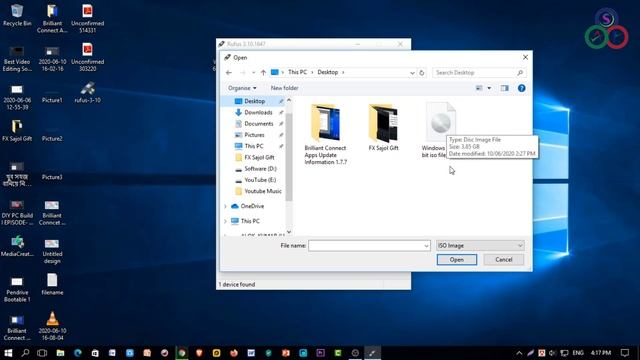The width and height of the screenshot is (640, 360).
Task: Click the Cancel button
Action: (x=503, y=260)
